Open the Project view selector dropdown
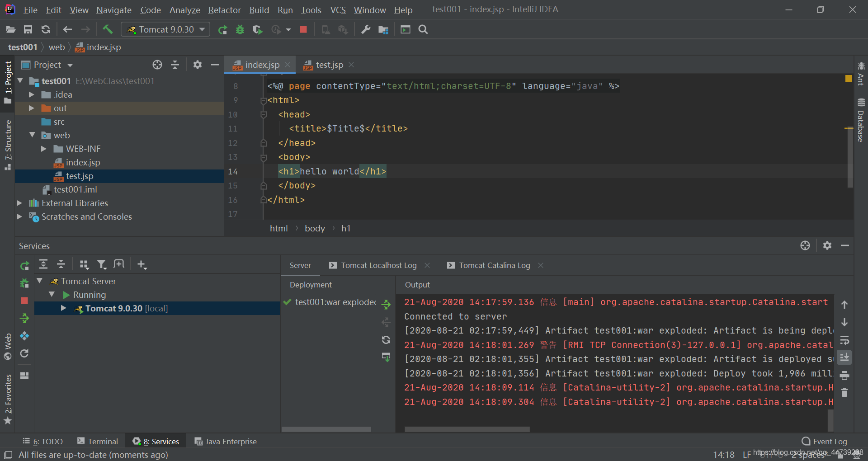Screen dimensions: 868x461 pyautogui.click(x=47, y=65)
